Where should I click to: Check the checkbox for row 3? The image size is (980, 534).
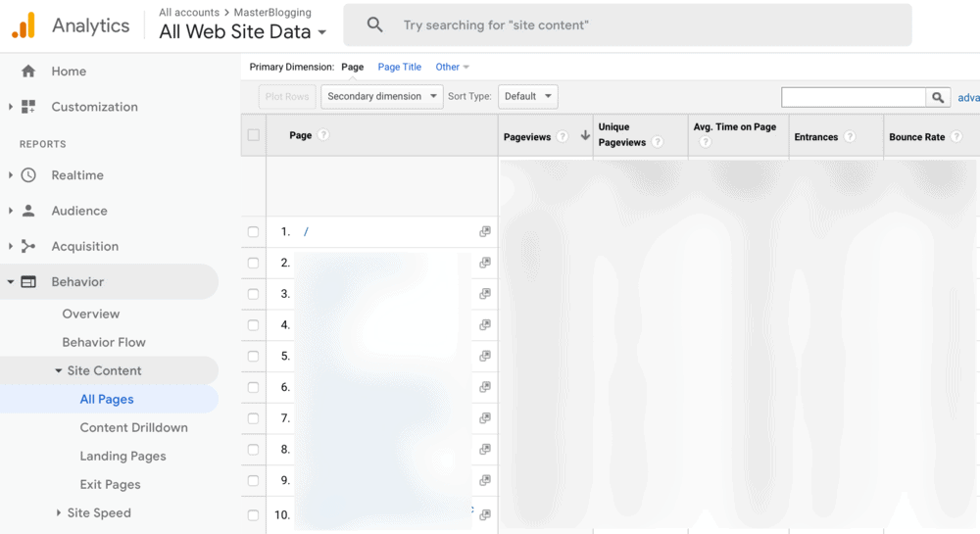253,294
